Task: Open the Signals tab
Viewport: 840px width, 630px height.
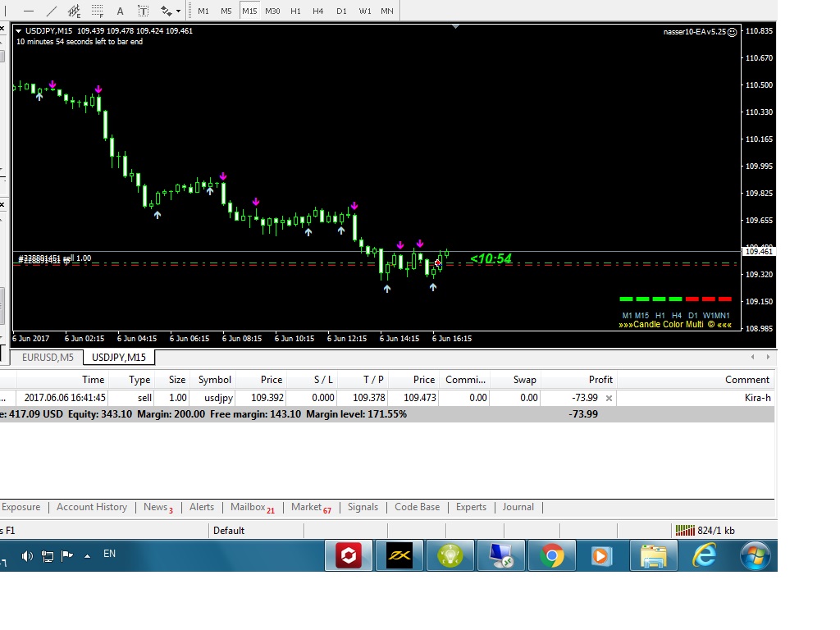Action: pos(363,507)
